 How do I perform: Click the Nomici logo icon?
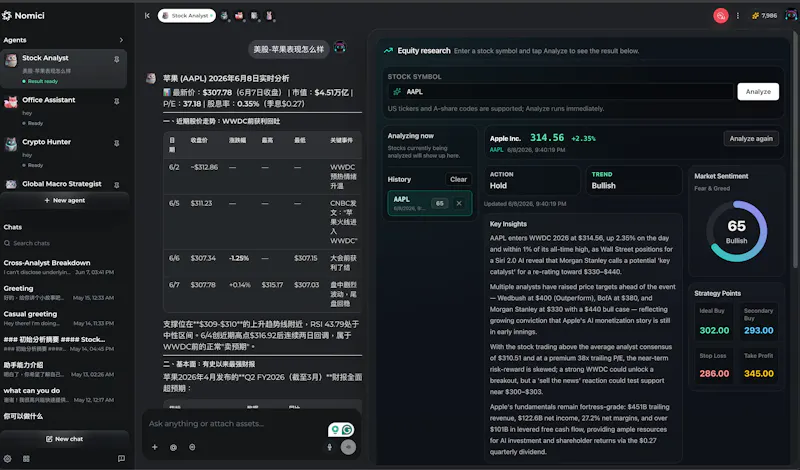tap(7, 16)
